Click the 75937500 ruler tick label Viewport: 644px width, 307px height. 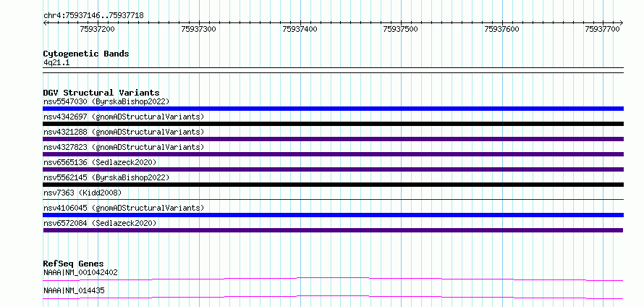coord(400,29)
